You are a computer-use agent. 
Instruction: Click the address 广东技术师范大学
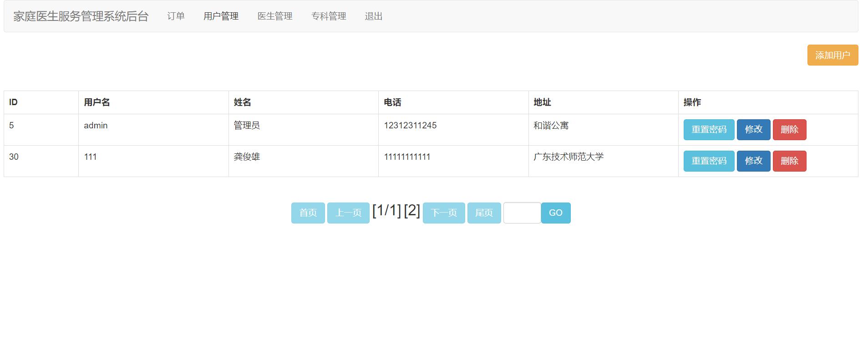coord(569,157)
